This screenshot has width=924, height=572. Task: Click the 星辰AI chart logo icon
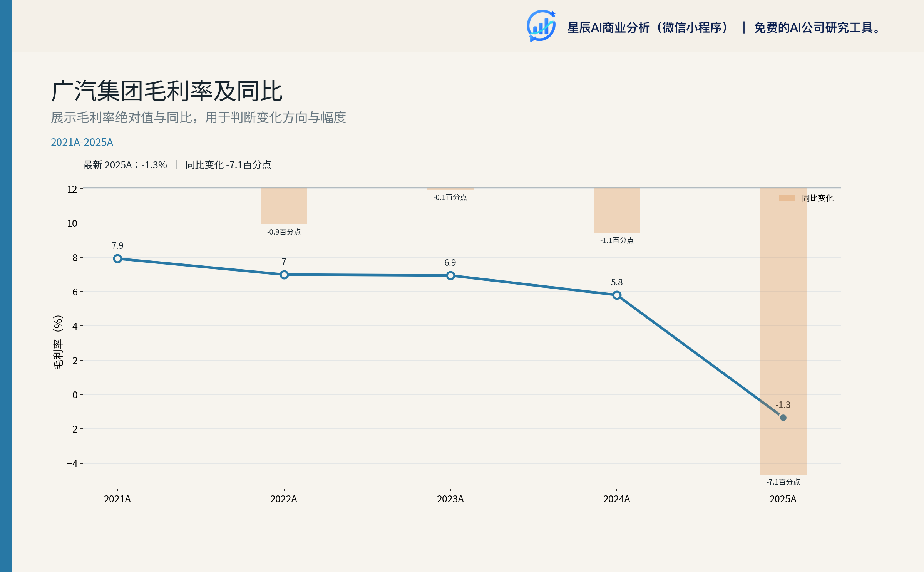pos(541,26)
